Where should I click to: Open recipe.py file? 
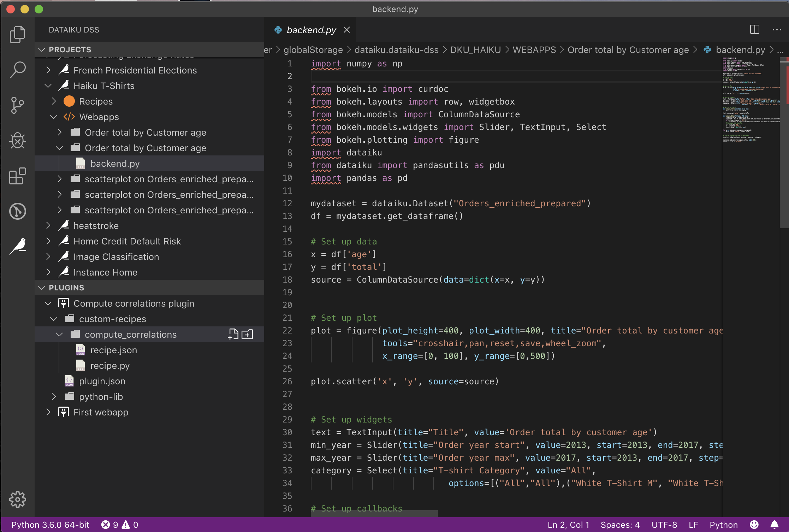(109, 365)
